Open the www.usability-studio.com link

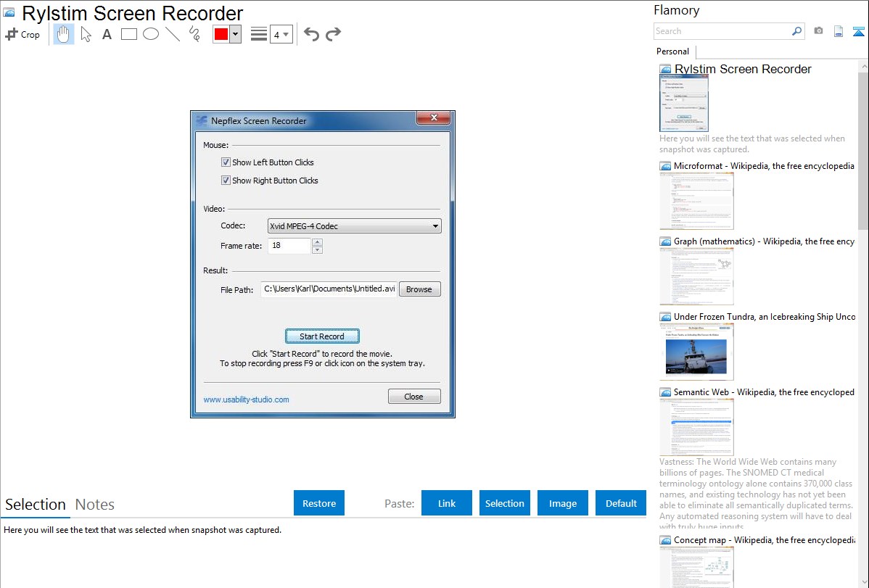coord(246,399)
